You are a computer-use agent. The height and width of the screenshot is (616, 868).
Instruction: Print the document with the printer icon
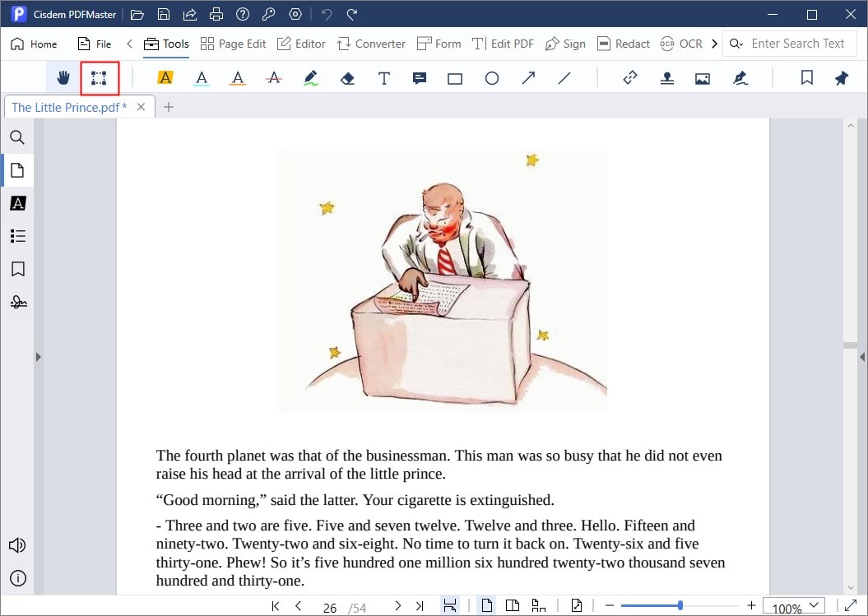point(216,14)
